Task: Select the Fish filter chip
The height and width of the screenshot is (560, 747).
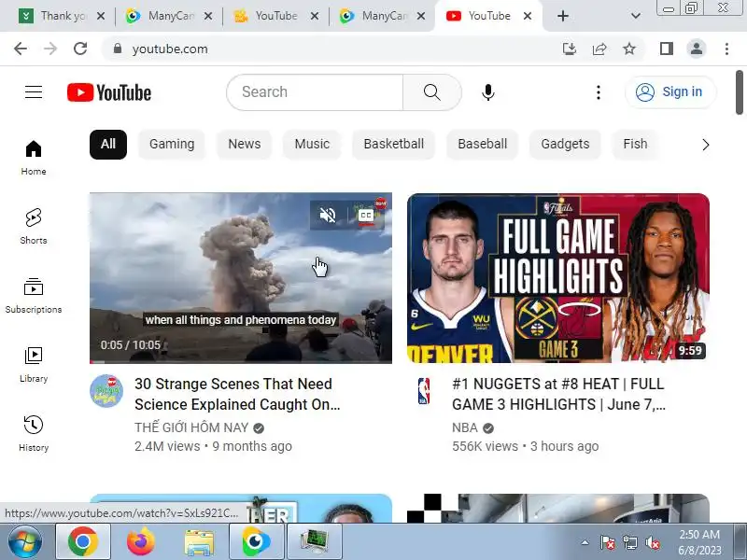Action: [635, 145]
